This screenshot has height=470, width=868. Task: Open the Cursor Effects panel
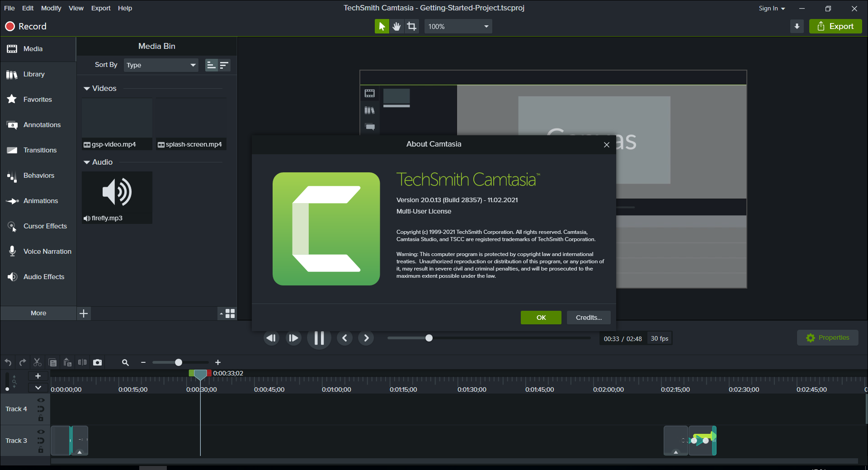pos(38,226)
